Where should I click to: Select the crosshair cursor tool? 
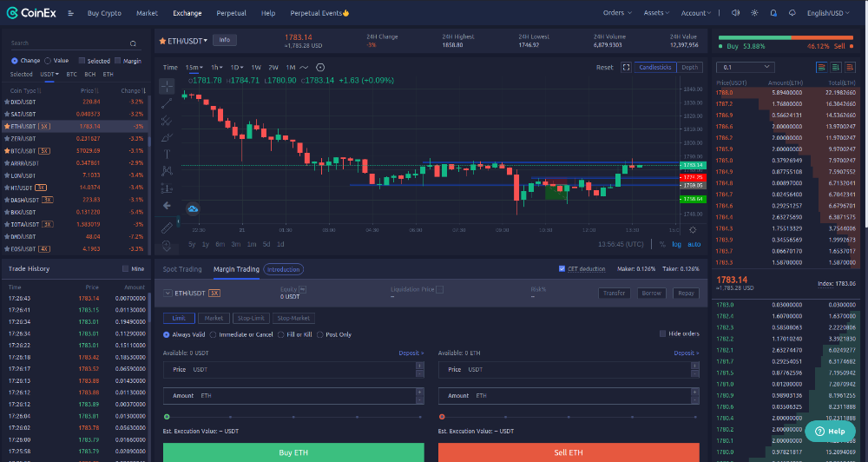pyautogui.click(x=167, y=86)
